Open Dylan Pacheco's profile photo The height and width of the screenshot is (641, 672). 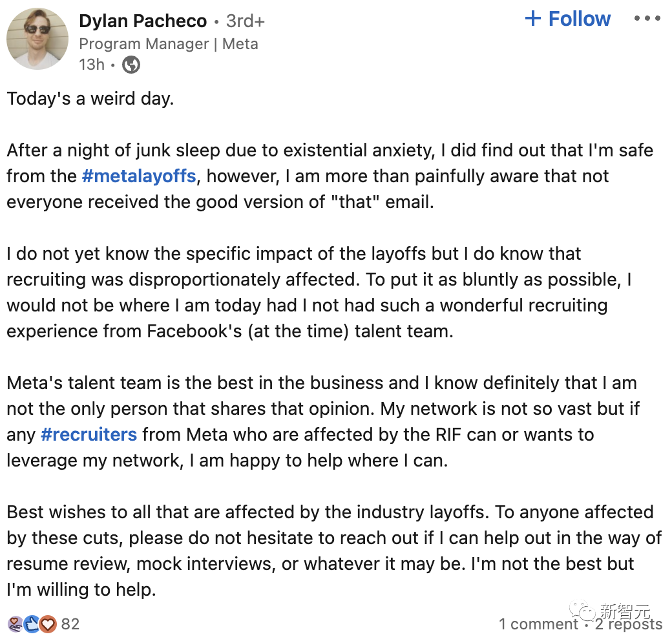coord(37,39)
